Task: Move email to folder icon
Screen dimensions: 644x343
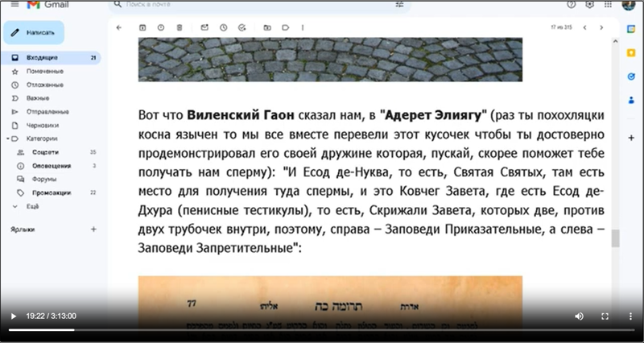Action: point(267,27)
